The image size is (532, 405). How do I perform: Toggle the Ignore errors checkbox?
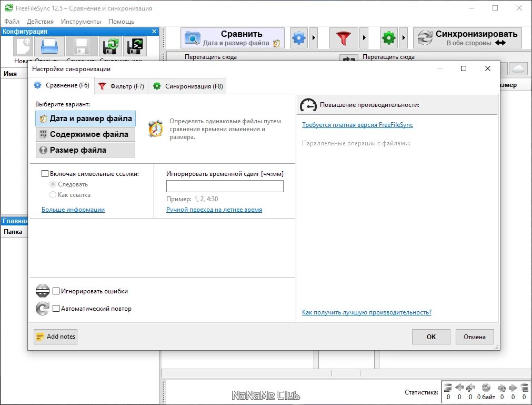(56, 291)
